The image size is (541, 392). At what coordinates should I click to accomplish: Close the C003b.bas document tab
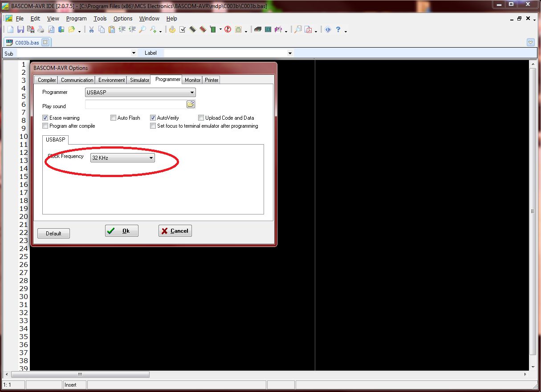45,42
